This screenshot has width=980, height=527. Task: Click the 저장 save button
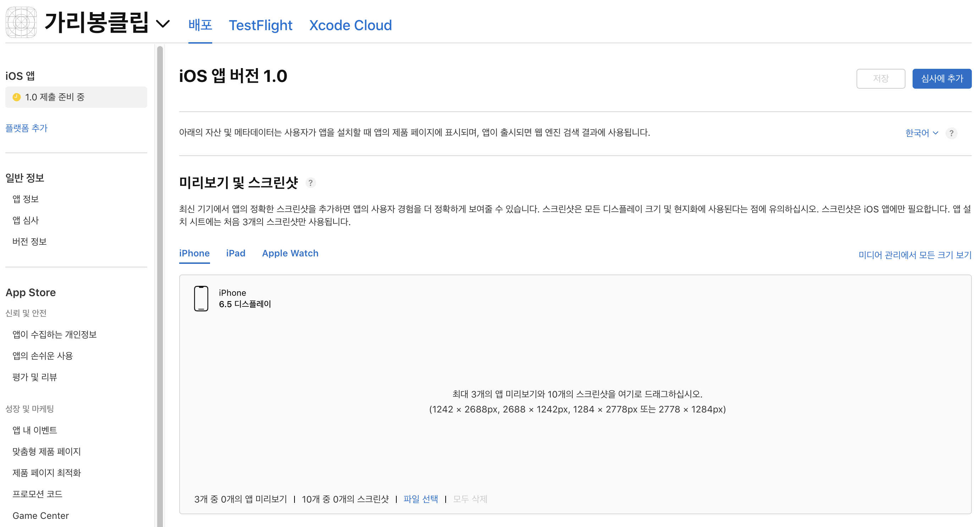click(880, 79)
